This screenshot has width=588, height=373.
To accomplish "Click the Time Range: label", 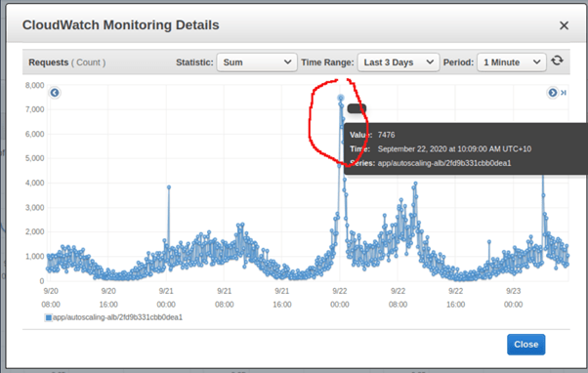I will tap(327, 62).
